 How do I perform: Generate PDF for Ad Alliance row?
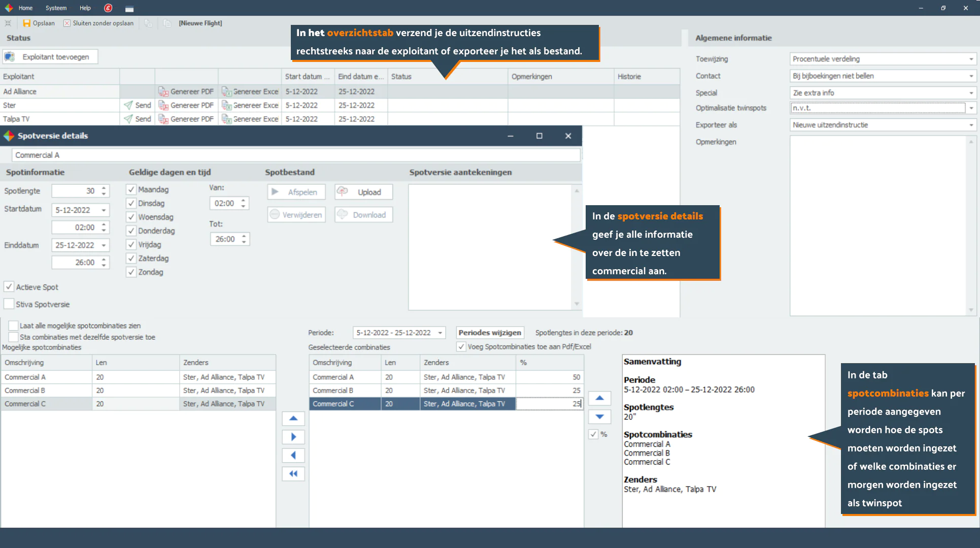pos(186,91)
